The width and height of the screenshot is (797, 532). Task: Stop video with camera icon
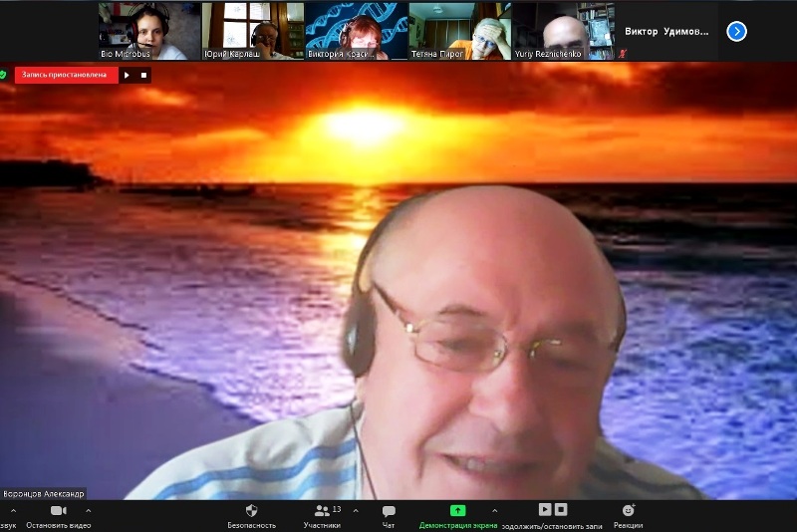pyautogui.click(x=59, y=510)
